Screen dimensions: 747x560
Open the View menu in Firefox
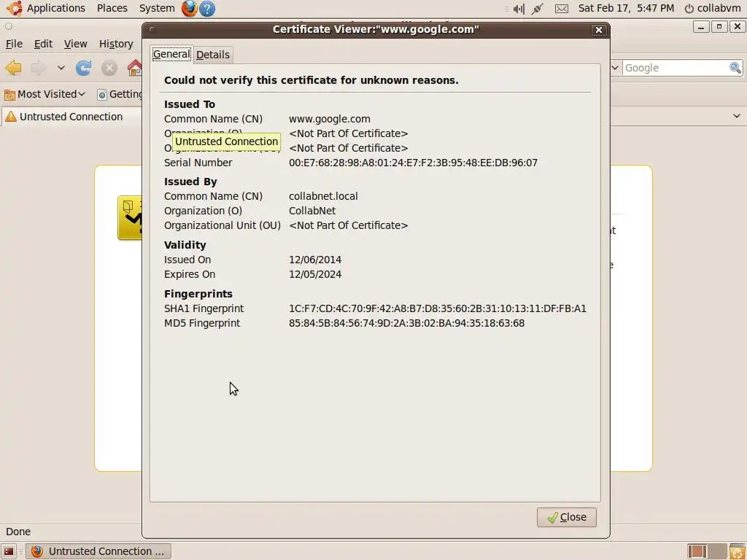pyautogui.click(x=75, y=44)
